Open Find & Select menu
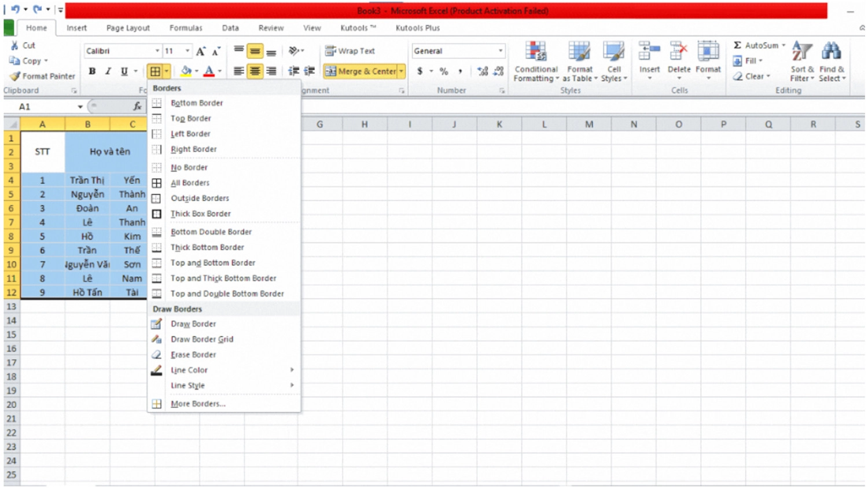 (832, 61)
